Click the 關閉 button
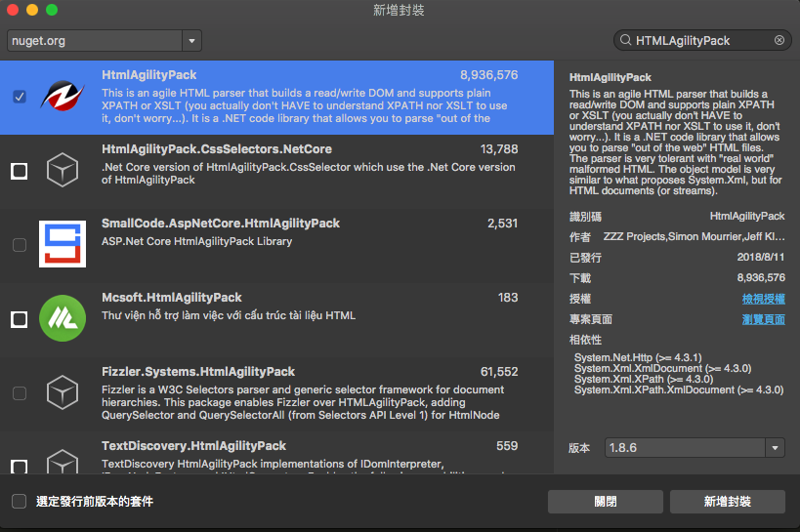800x532 pixels. [606, 501]
